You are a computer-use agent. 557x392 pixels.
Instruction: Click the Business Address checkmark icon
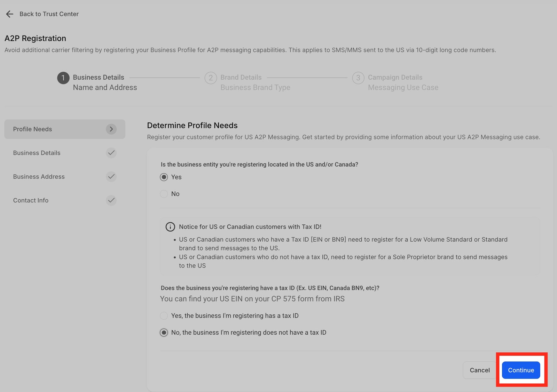click(x=111, y=176)
